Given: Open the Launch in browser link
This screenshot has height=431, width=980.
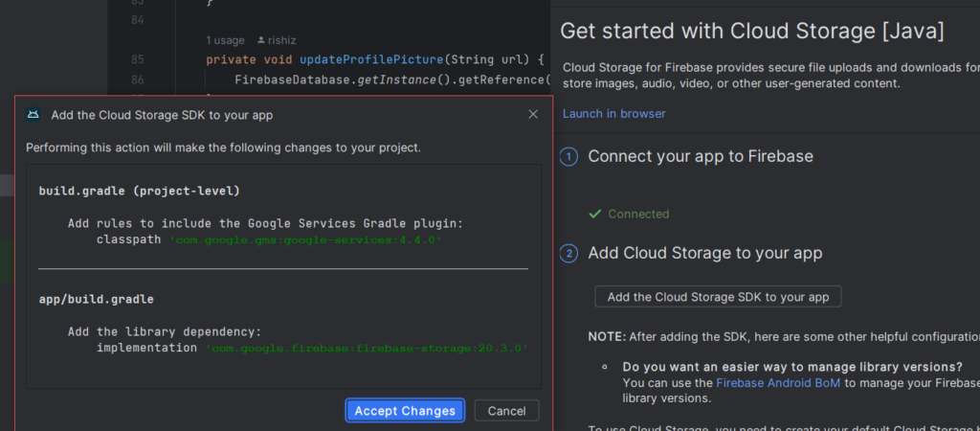Looking at the screenshot, I should click(x=613, y=113).
